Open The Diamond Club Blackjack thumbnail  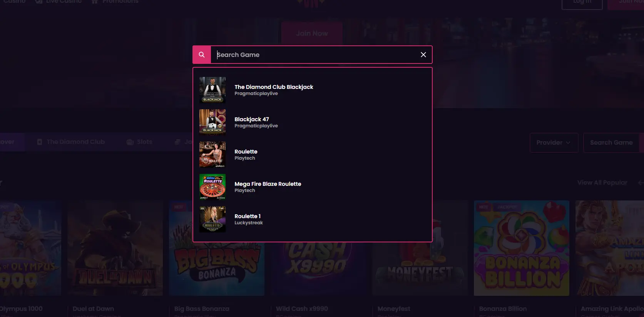pos(212,90)
